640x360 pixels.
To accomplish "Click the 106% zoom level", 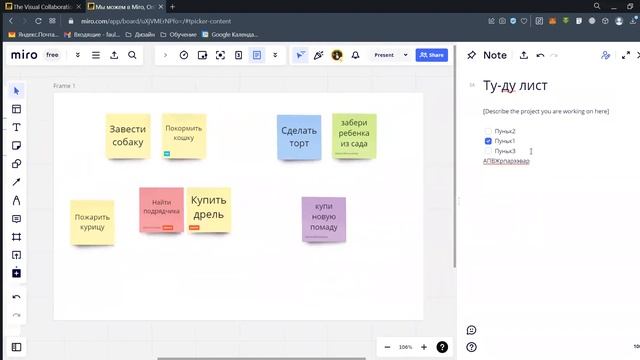I will coord(405,347).
